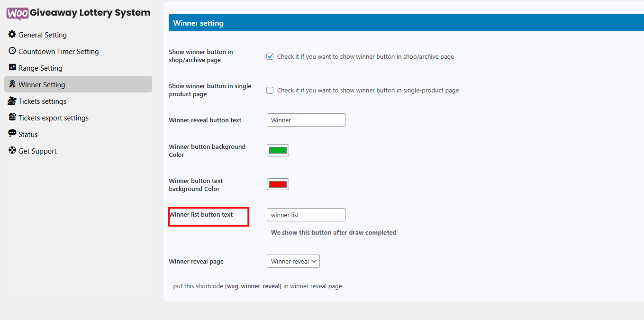Click the lifebuoy Get Support icon
Image resolution: width=644 pixels, height=320 pixels.
(x=12, y=151)
